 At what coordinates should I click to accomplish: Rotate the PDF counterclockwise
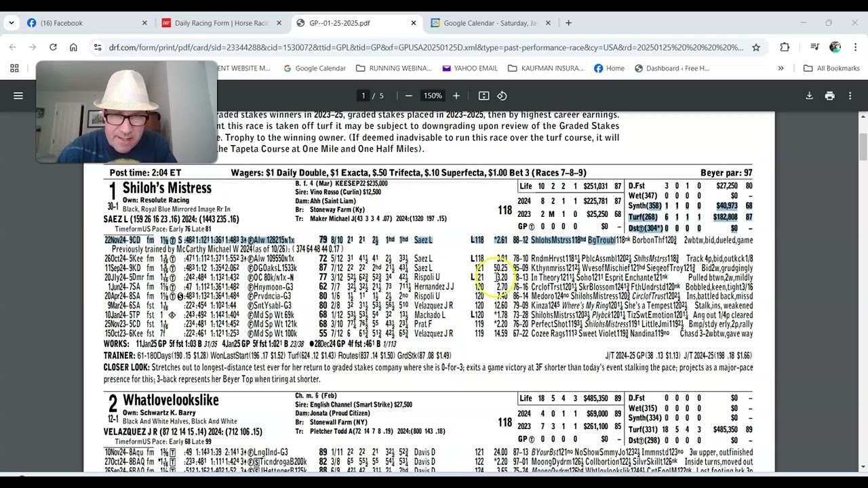click(502, 96)
